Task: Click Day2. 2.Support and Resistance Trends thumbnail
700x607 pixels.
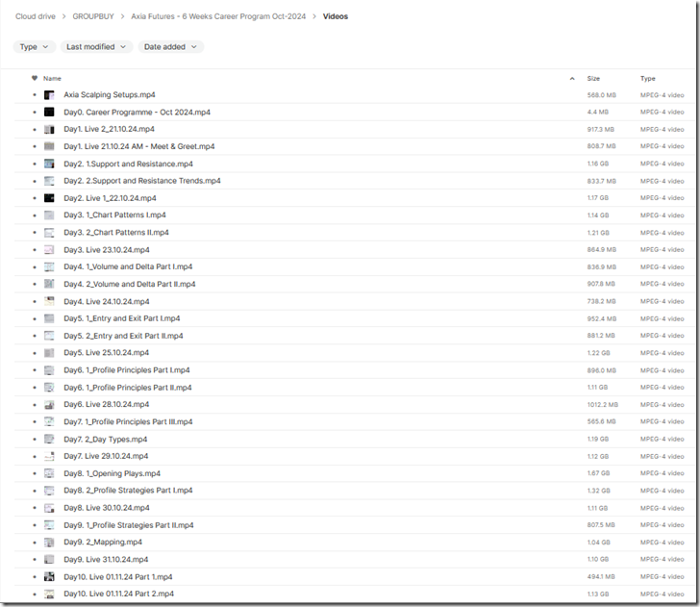Action: (x=49, y=181)
